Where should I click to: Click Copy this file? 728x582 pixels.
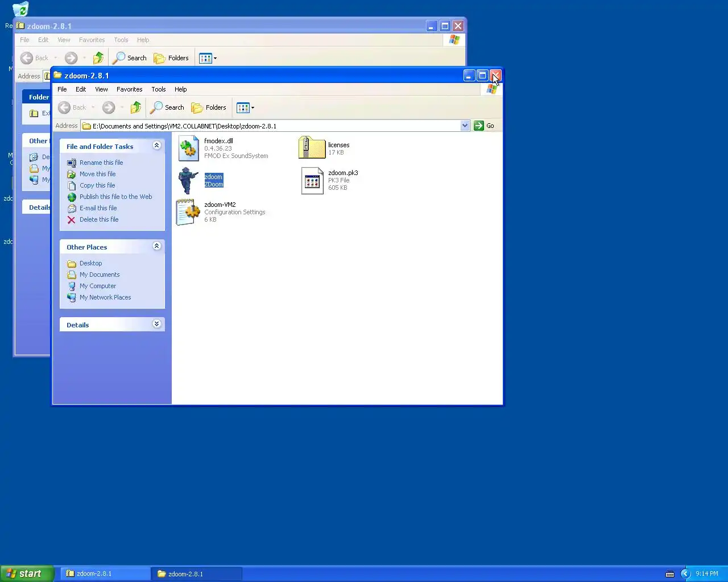coord(97,185)
